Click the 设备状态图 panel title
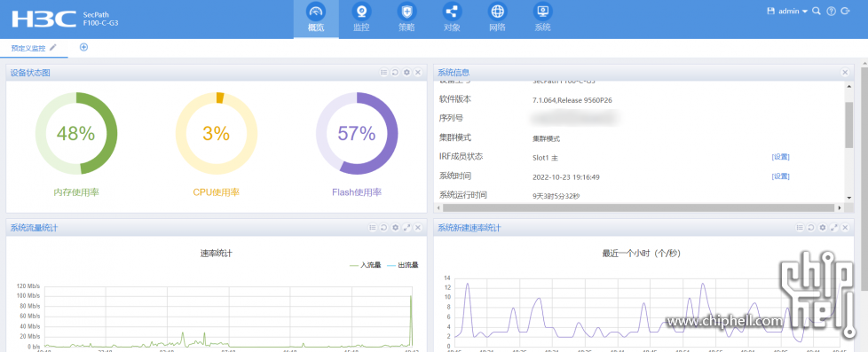 pos(30,73)
